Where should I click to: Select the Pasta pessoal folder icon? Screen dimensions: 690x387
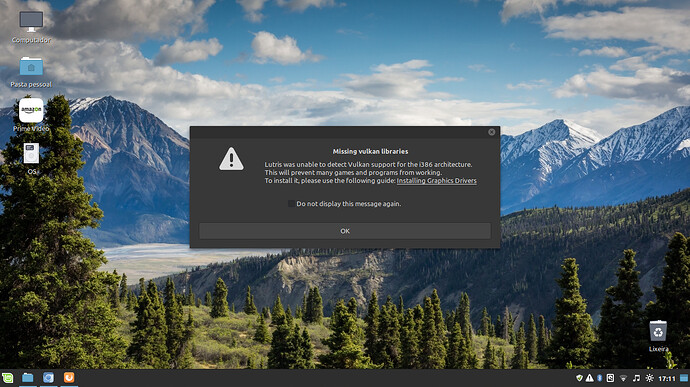coord(31,72)
